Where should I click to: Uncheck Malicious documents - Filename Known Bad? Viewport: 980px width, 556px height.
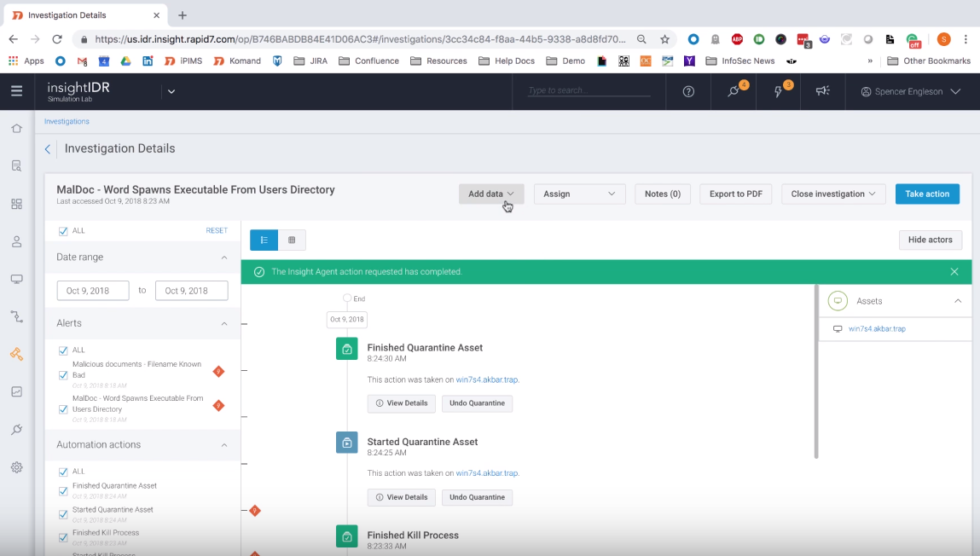click(63, 375)
